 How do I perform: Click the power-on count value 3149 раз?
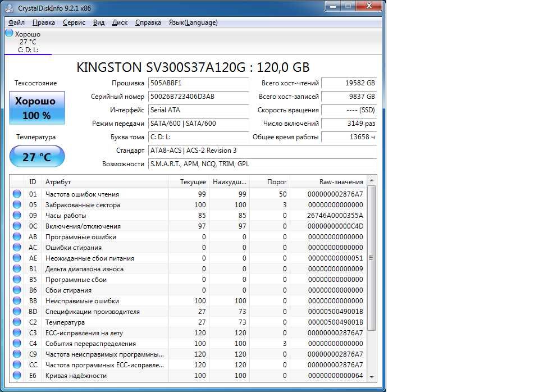click(349, 124)
